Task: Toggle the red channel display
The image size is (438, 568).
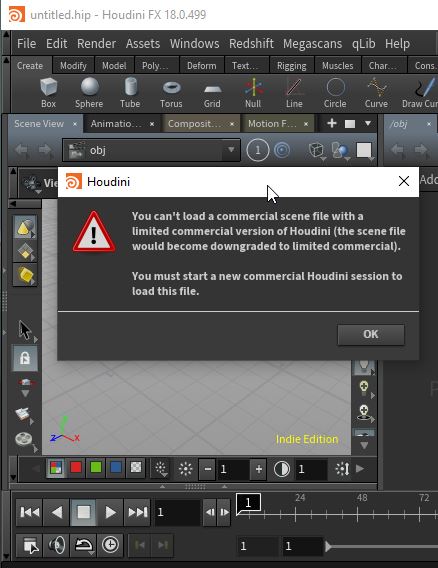Action: 76,468
